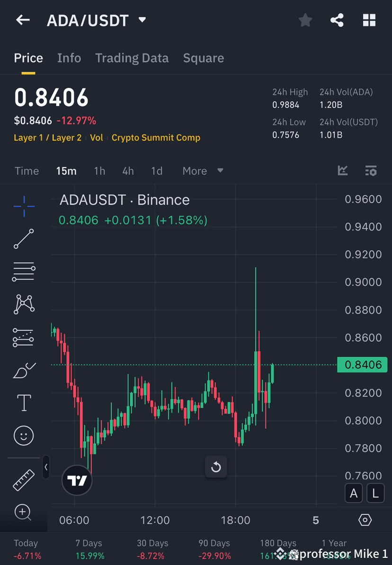The image size is (392, 565).
Task: Select the trend line drawing tool
Action: point(24,239)
